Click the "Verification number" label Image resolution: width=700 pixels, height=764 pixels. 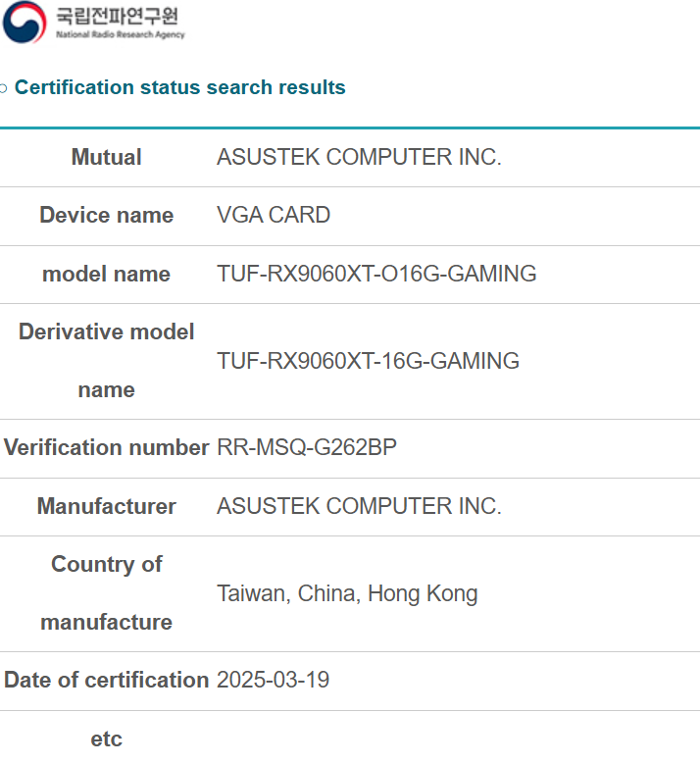[x=106, y=448]
